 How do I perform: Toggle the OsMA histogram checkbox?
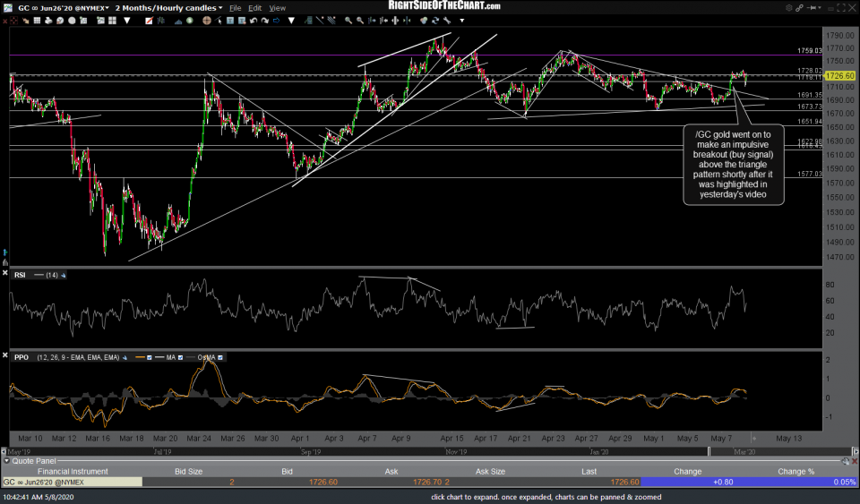(x=220, y=357)
